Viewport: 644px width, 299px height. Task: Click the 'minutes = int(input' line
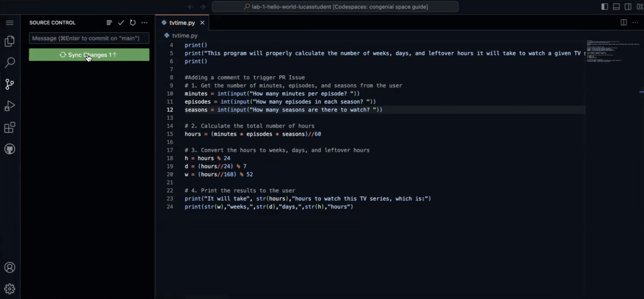click(x=272, y=93)
